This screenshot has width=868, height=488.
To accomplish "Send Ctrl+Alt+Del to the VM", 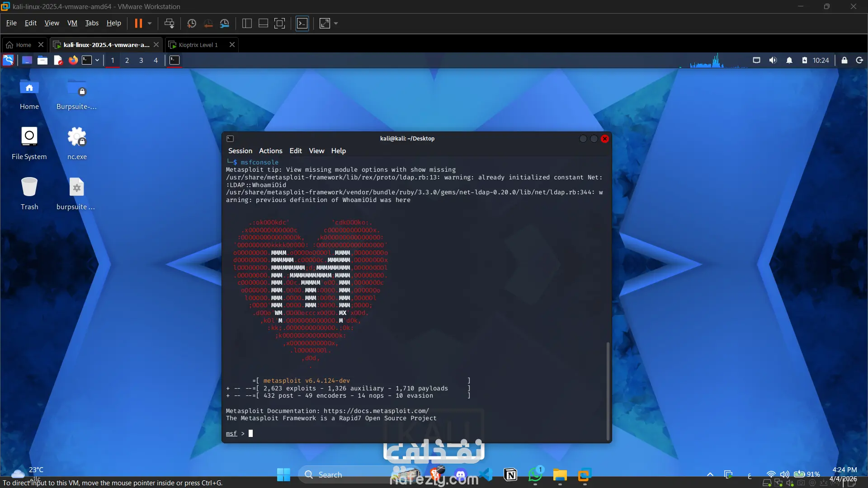I will click(x=169, y=23).
